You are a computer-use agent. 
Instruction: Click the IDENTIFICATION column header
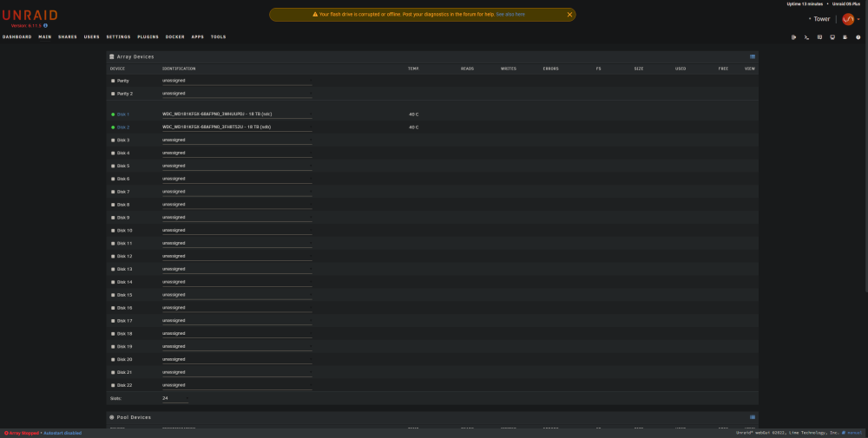point(179,69)
